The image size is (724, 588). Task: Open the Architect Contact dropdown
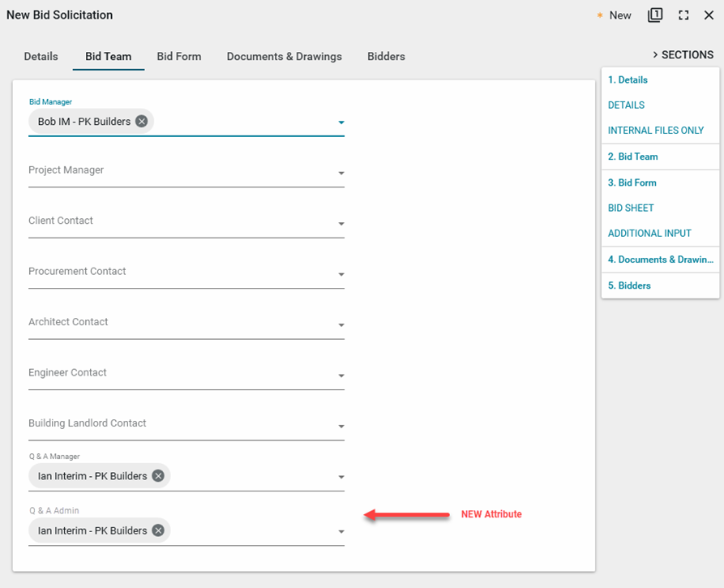pyautogui.click(x=341, y=325)
